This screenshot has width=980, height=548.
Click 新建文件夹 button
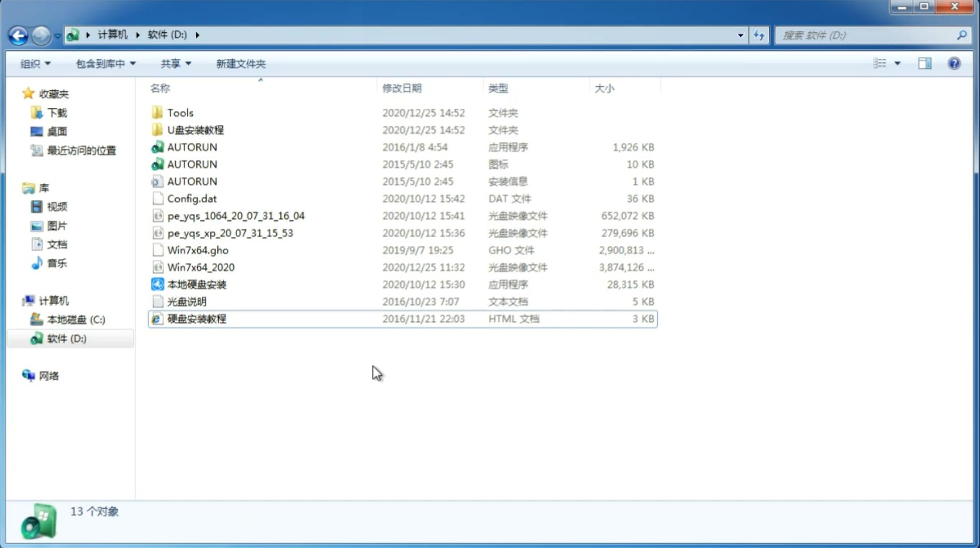coord(240,63)
